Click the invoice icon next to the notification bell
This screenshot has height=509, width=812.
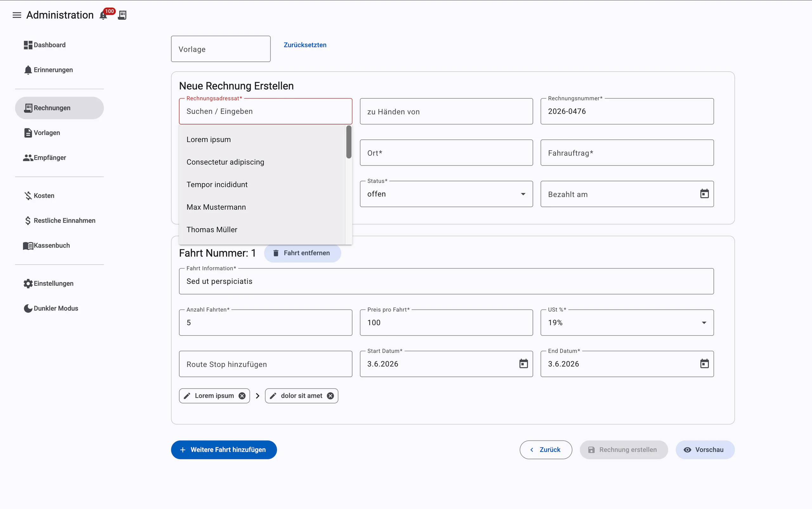pyautogui.click(x=122, y=15)
